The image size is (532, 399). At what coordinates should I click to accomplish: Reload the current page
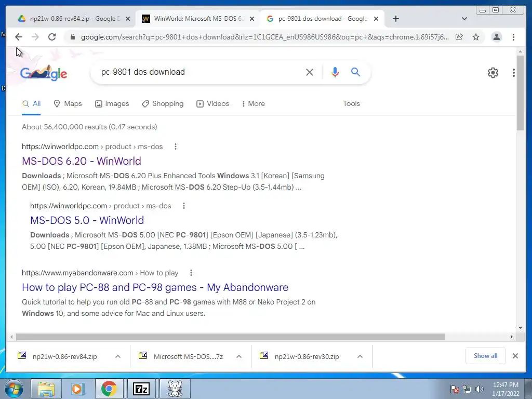[52, 37]
